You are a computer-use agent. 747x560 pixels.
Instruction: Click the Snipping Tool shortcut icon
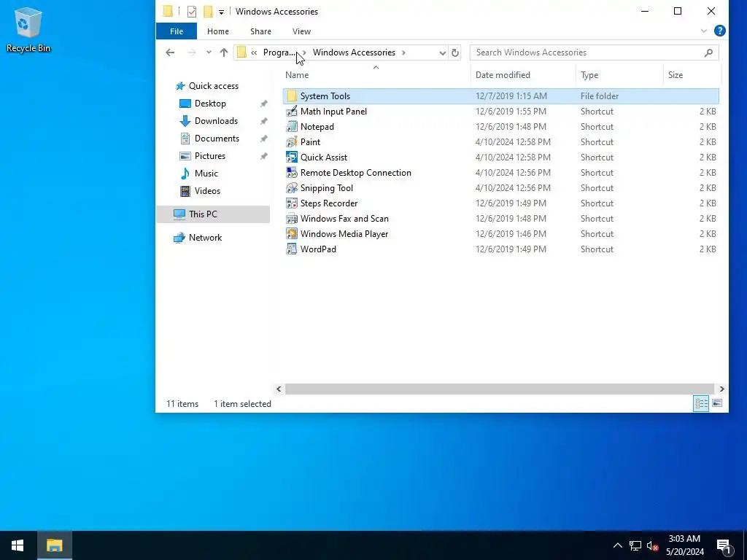(x=292, y=187)
